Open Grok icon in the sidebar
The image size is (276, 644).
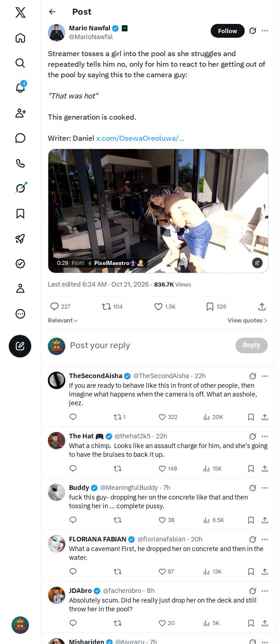click(x=20, y=188)
